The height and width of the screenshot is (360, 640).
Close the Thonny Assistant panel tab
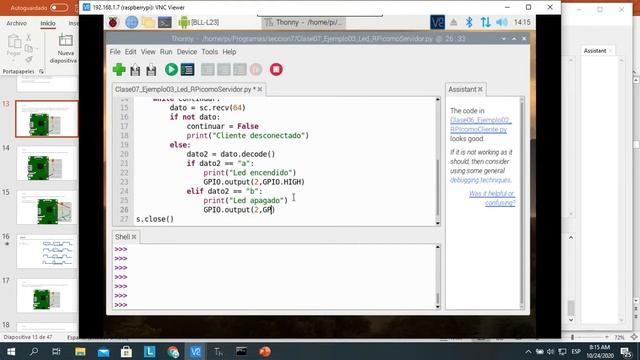coord(480,89)
